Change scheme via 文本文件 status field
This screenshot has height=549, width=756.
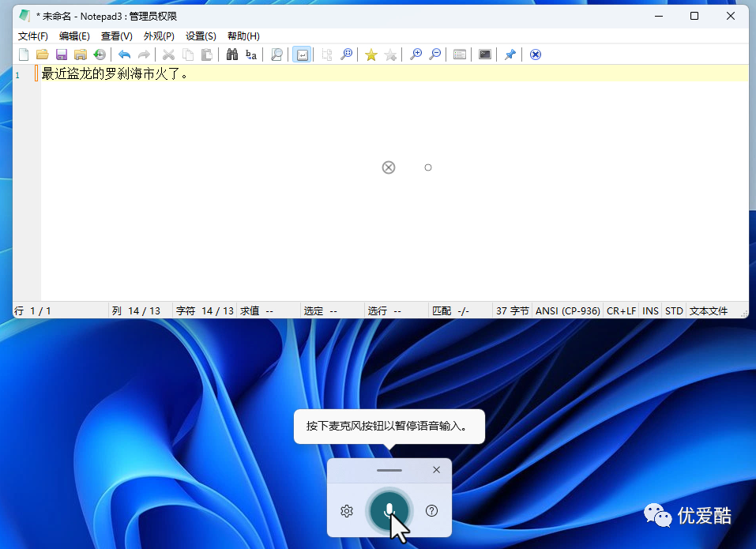(709, 311)
